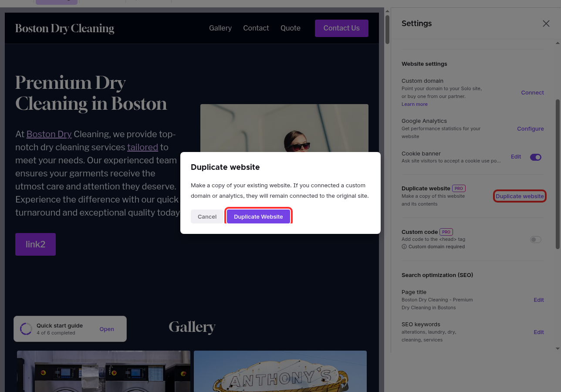561x392 pixels.
Task: Follow the tailored text link
Action: [142, 147]
